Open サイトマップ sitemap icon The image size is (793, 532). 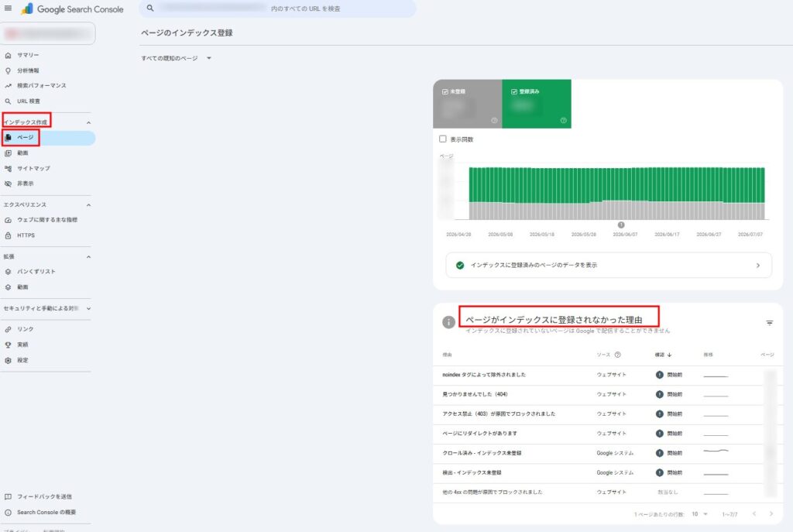[8, 168]
